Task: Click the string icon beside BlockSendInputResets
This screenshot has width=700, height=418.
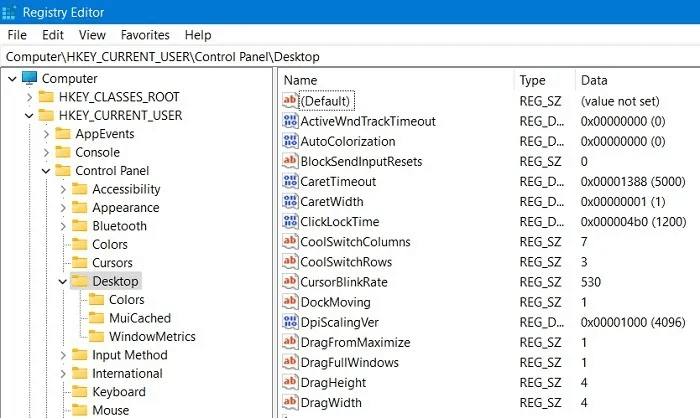Action: point(291,161)
